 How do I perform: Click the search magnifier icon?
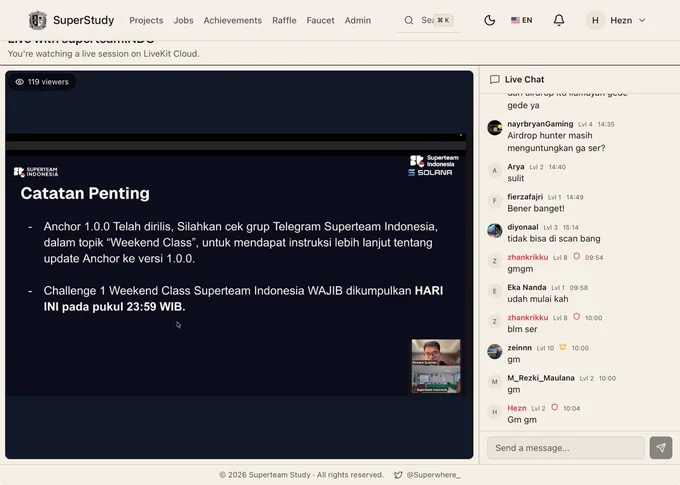click(x=409, y=20)
